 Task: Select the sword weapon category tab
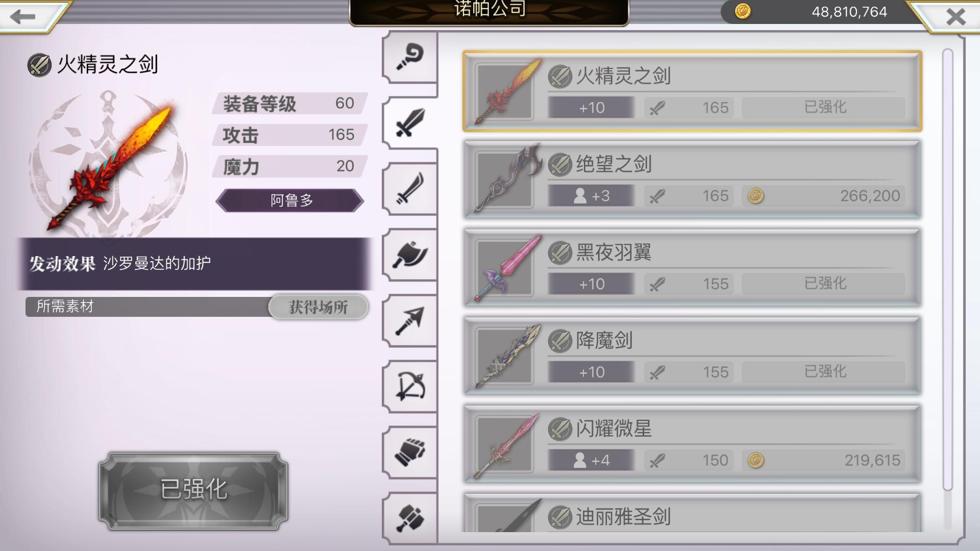410,122
